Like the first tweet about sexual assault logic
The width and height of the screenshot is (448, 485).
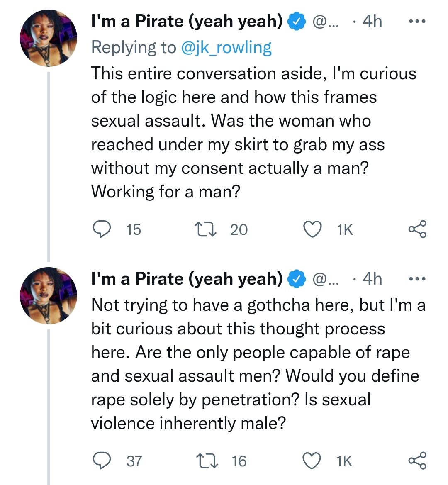312,229
